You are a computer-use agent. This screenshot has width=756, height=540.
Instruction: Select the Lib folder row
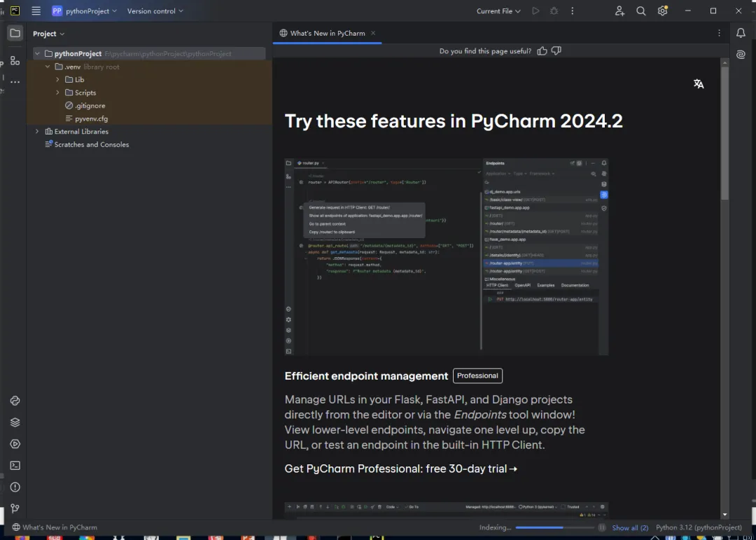point(150,80)
